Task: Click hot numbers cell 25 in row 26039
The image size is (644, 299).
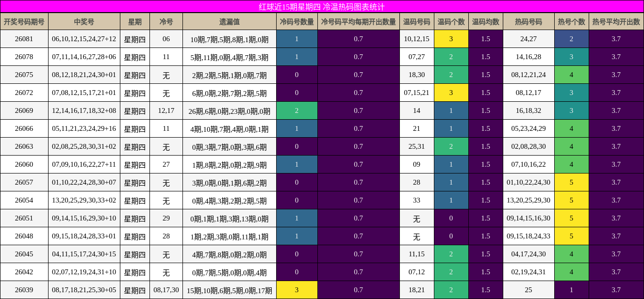Action: [x=529, y=290]
